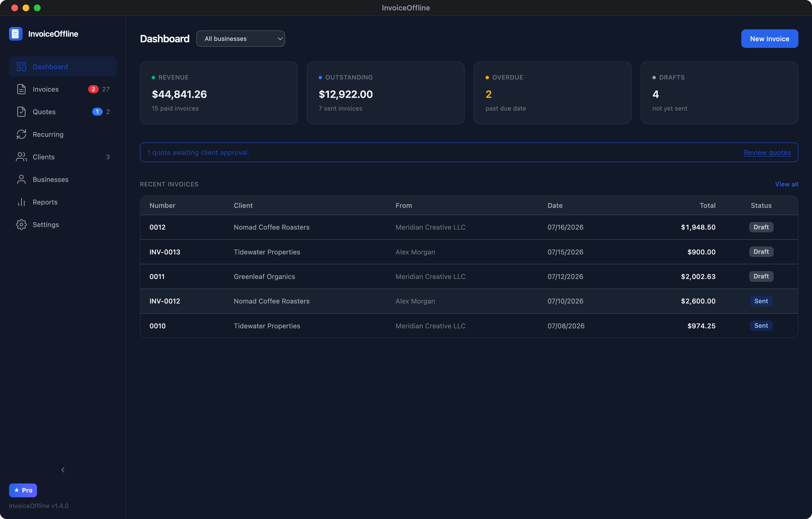Open the Drafts summary card

tap(719, 93)
